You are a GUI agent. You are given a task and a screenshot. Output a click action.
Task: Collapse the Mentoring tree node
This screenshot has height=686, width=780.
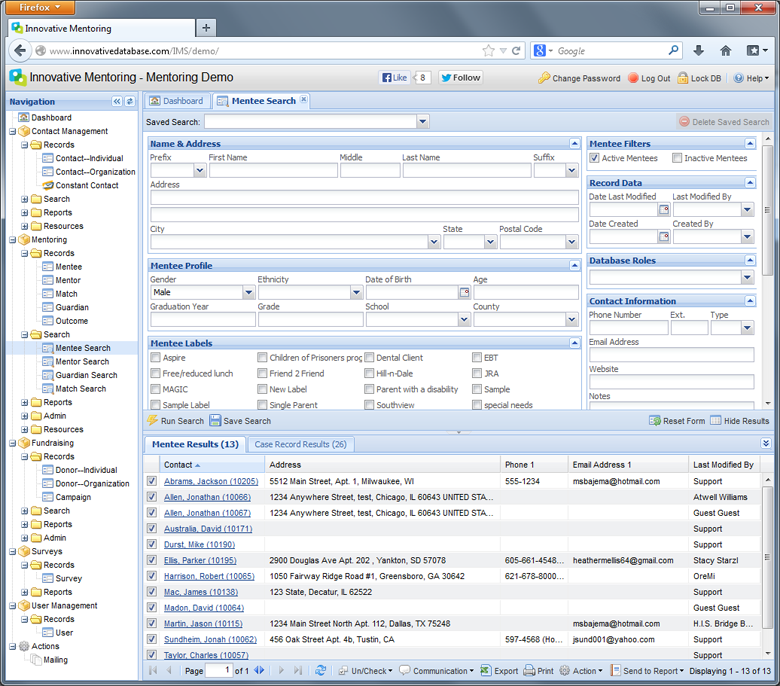(12, 240)
